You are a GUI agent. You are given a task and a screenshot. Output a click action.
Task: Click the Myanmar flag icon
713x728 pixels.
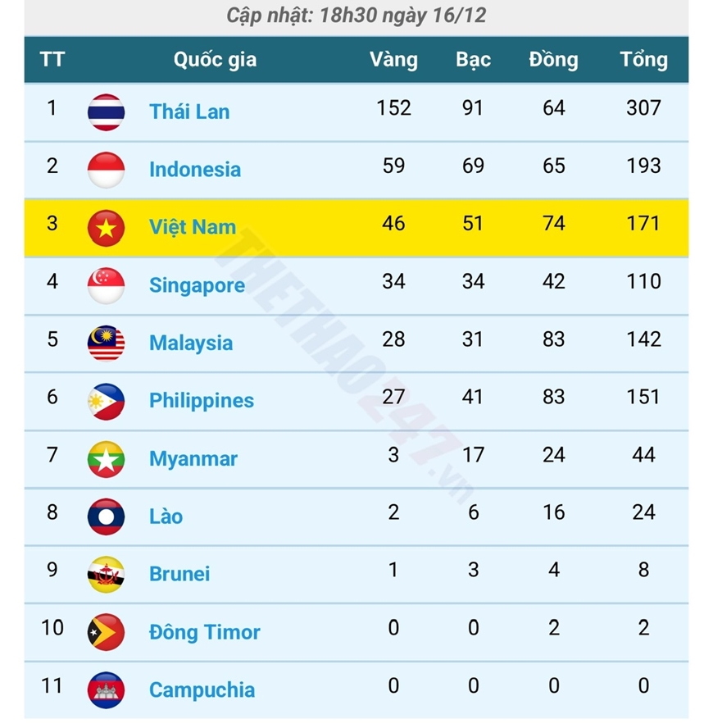107,459
